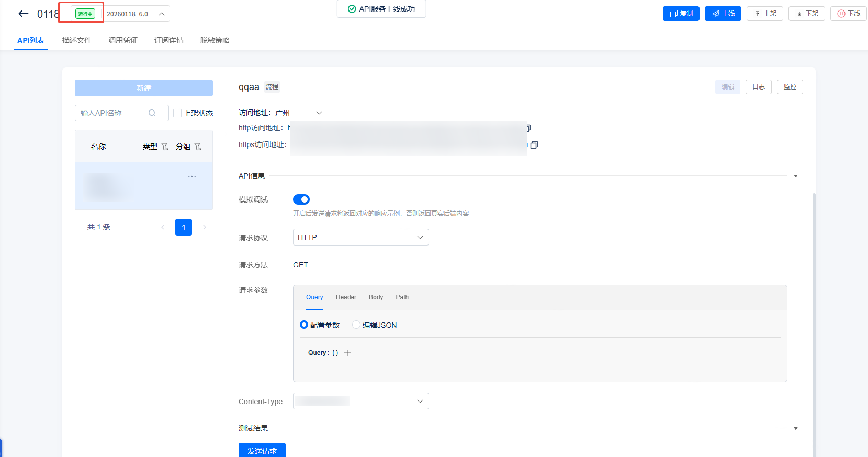The height and width of the screenshot is (457, 868).
Task: Select page 1 in pagination
Action: point(184,227)
